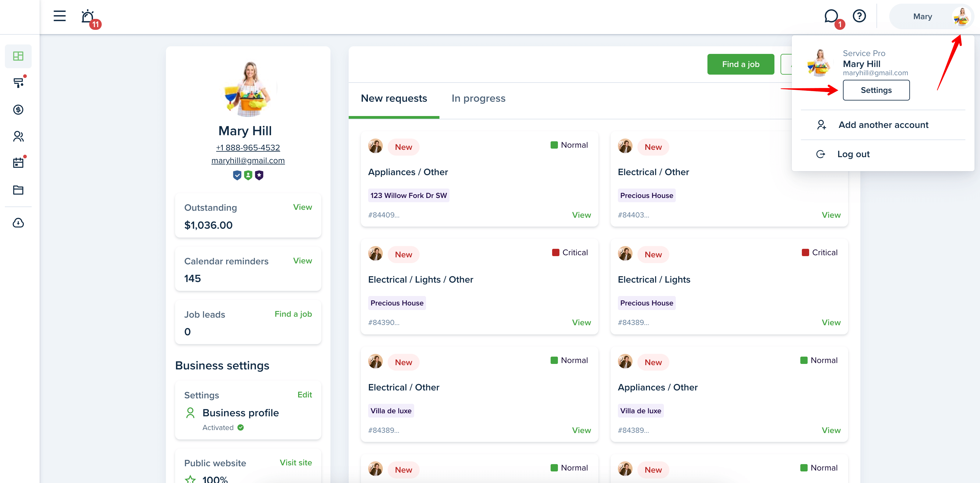Screen dimensions: 980x483
Task: Click the New status badge on Electrical / Lights / Other
Action: (x=403, y=254)
